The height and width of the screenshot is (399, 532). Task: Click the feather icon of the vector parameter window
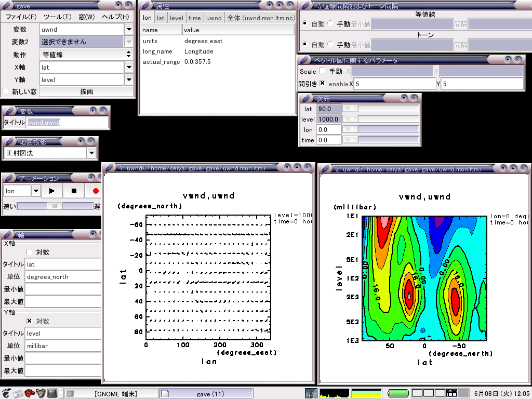304,60
